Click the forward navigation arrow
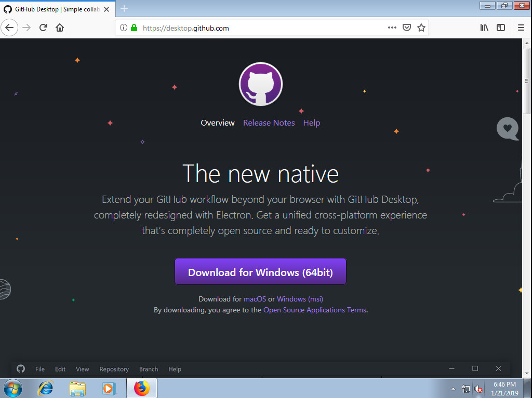This screenshot has height=398, width=532. coord(26,28)
